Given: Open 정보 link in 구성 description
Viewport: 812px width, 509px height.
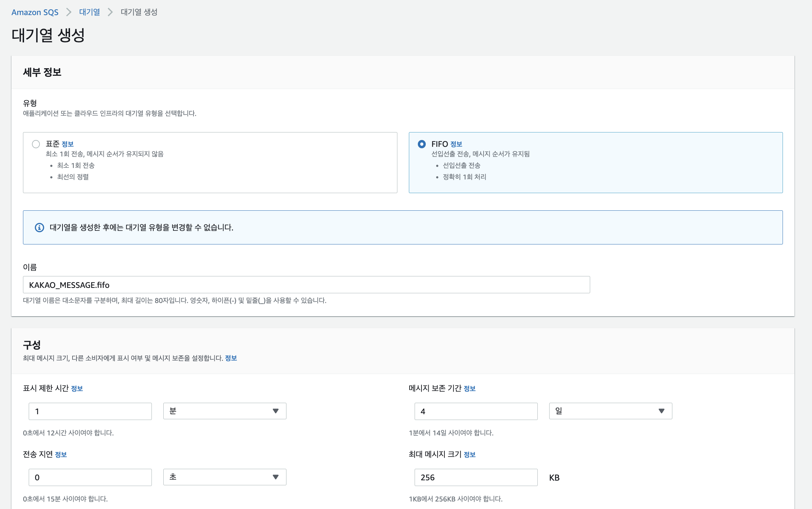Looking at the screenshot, I should click(231, 358).
